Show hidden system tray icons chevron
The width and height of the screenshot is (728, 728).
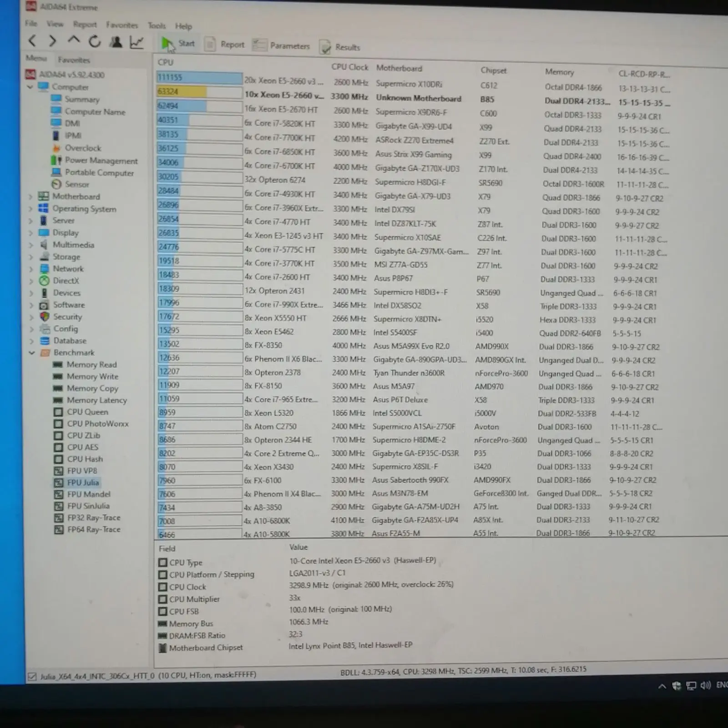[x=662, y=686]
